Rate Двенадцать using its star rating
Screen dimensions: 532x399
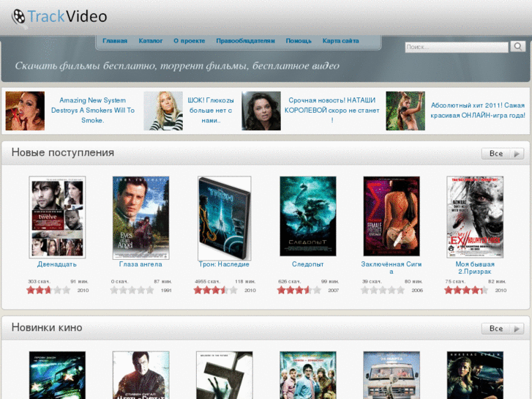[48, 290]
